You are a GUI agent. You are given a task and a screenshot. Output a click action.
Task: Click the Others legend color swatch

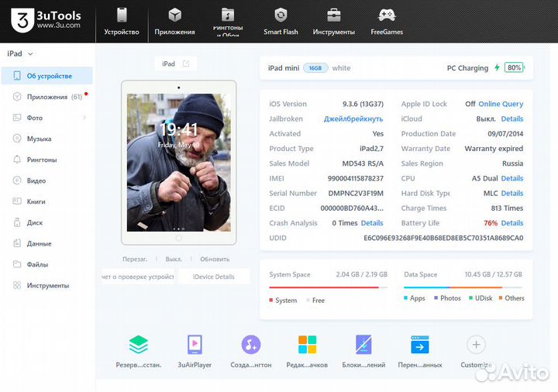coord(501,297)
